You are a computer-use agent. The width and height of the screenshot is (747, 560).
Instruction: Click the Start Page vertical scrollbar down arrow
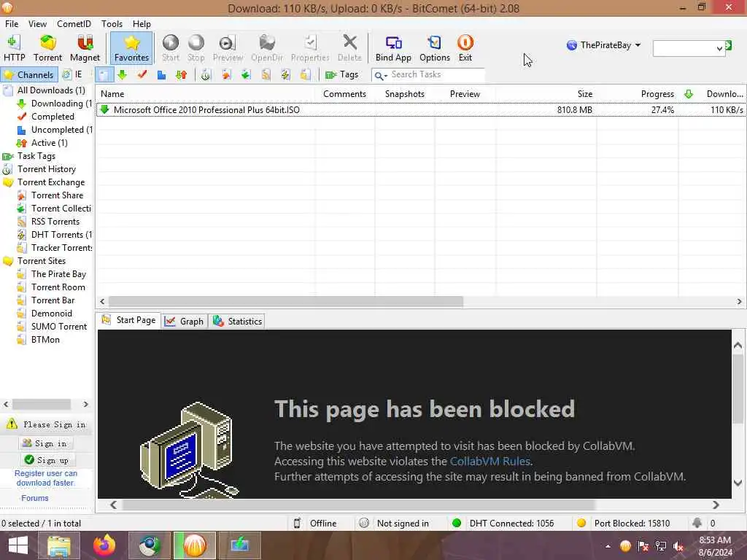click(x=738, y=483)
